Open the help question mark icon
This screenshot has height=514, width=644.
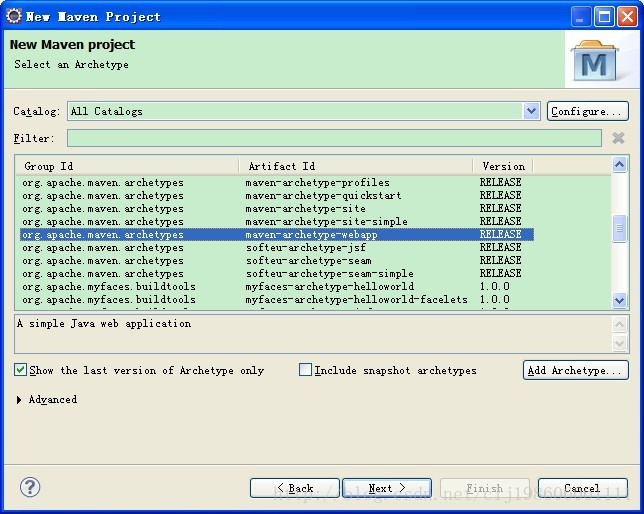tap(30, 487)
